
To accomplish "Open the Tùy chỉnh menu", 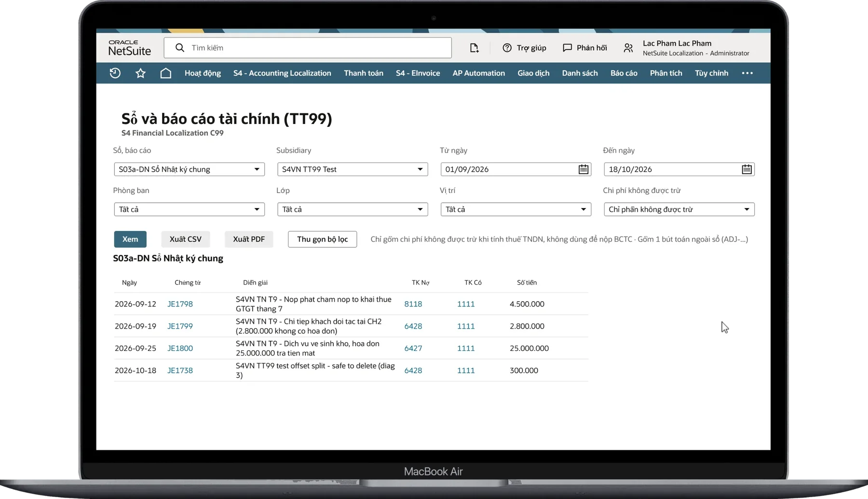I will [x=711, y=73].
